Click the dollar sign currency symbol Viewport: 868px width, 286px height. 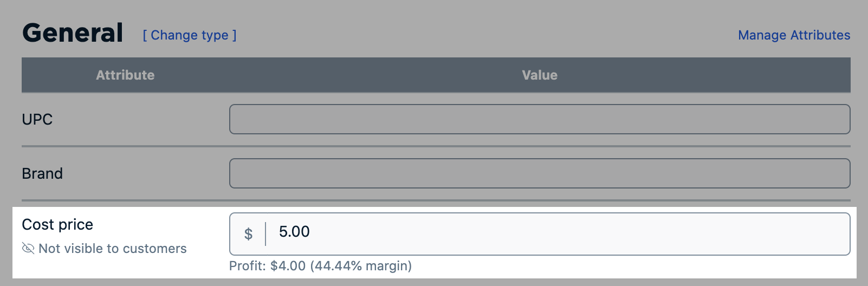(248, 234)
